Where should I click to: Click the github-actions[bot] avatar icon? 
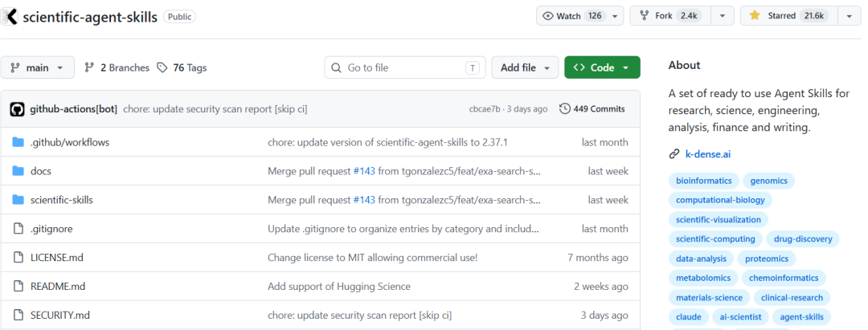[x=18, y=109]
